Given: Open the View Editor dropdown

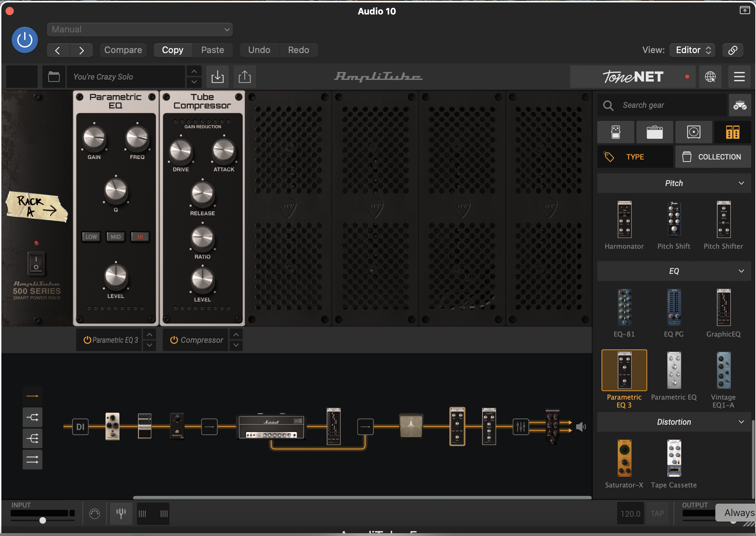Looking at the screenshot, I should [x=692, y=50].
